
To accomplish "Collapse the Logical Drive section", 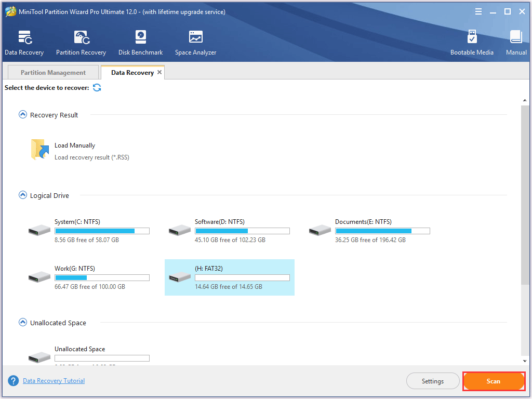I will [x=23, y=195].
